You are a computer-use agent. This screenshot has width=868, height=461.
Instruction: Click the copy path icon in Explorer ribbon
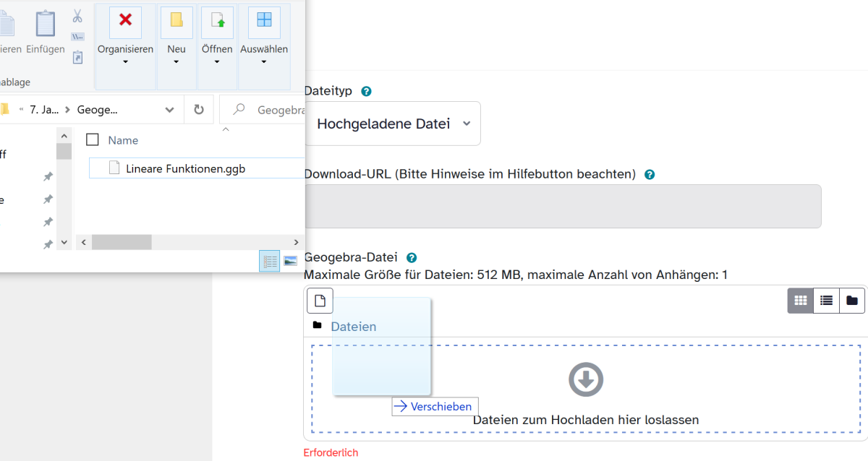tap(77, 37)
